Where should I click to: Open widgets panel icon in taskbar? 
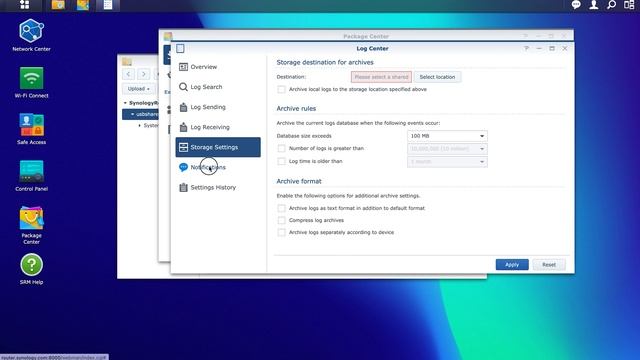click(x=629, y=5)
